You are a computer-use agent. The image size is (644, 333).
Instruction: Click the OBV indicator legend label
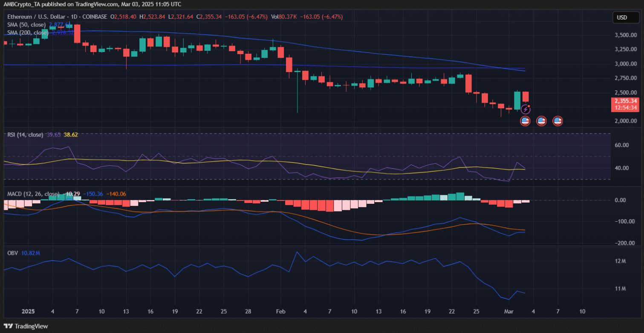coord(12,253)
